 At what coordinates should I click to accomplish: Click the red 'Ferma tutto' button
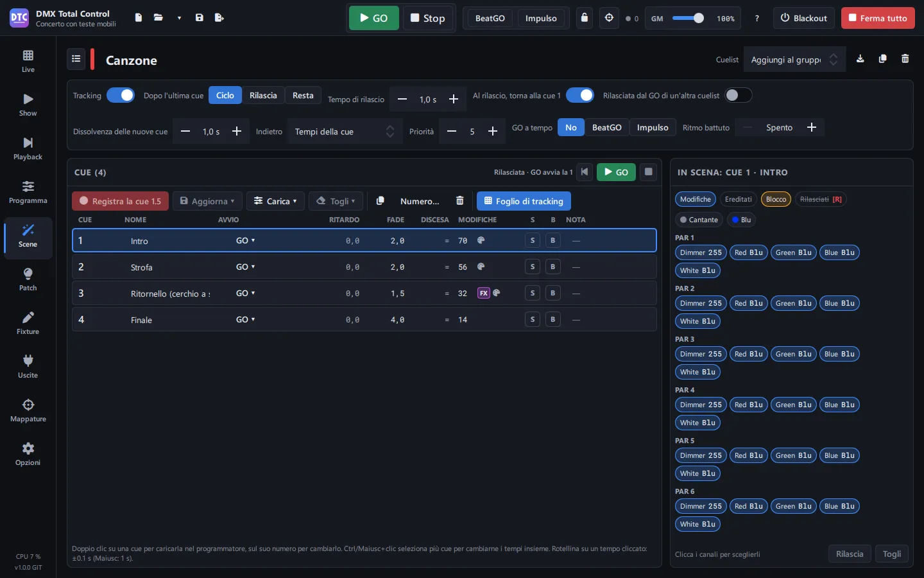click(x=878, y=18)
